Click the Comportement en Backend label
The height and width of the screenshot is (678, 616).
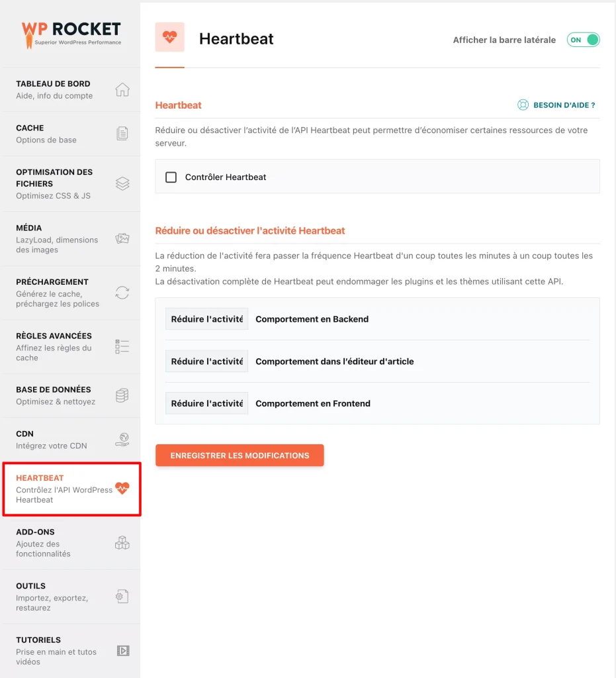pos(312,319)
